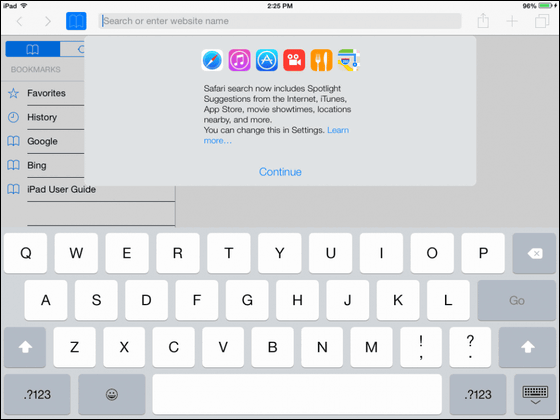Open the emoji keyboard smiley key
560x420 pixels.
(x=112, y=394)
